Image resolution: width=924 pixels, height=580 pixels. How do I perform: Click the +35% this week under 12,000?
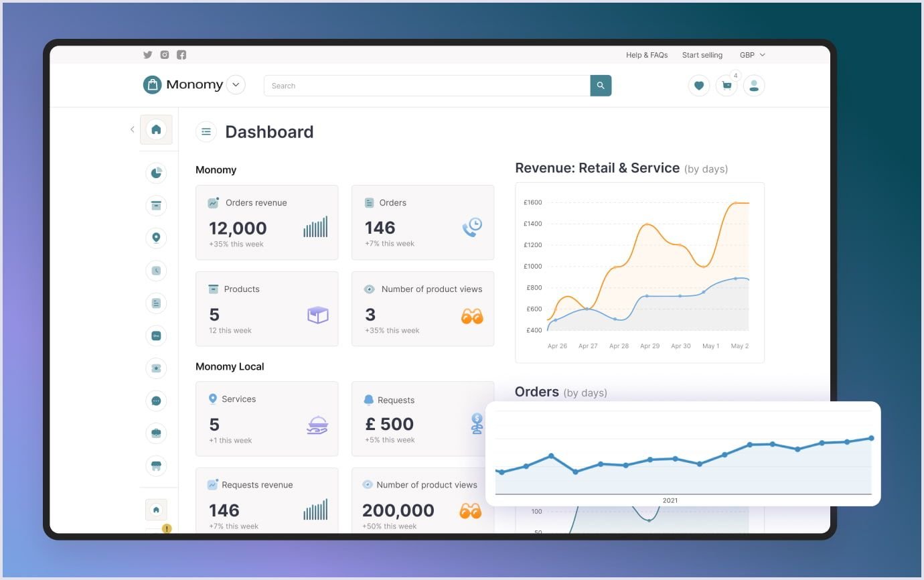(236, 244)
